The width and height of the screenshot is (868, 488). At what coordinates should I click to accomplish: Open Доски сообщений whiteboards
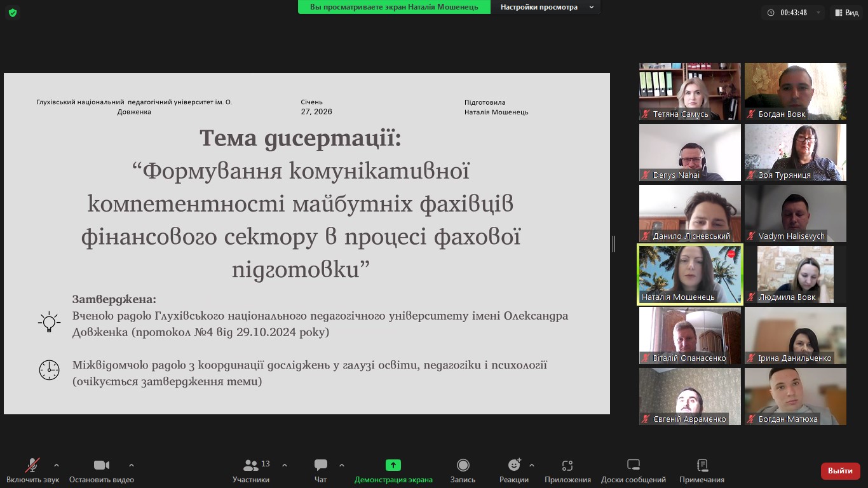(633, 471)
